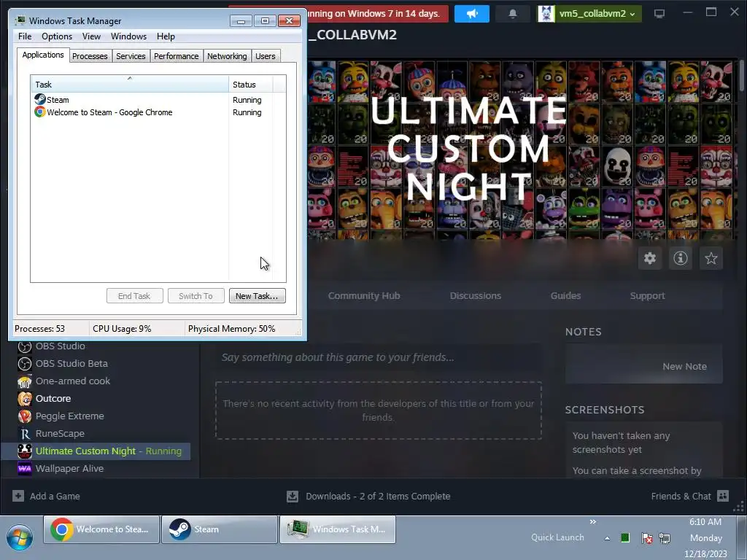Select OBS Studio Beta library entry
Image resolution: width=747 pixels, height=560 pixels.
point(71,363)
